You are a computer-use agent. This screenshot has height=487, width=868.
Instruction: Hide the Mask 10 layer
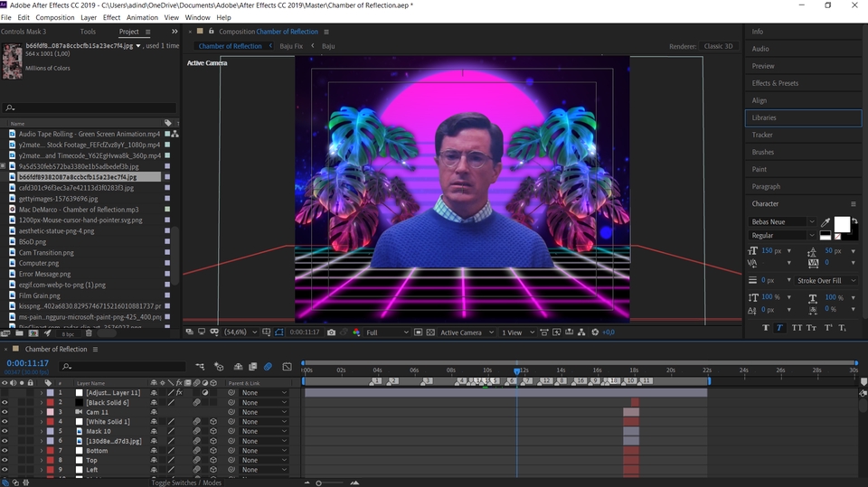click(x=5, y=431)
